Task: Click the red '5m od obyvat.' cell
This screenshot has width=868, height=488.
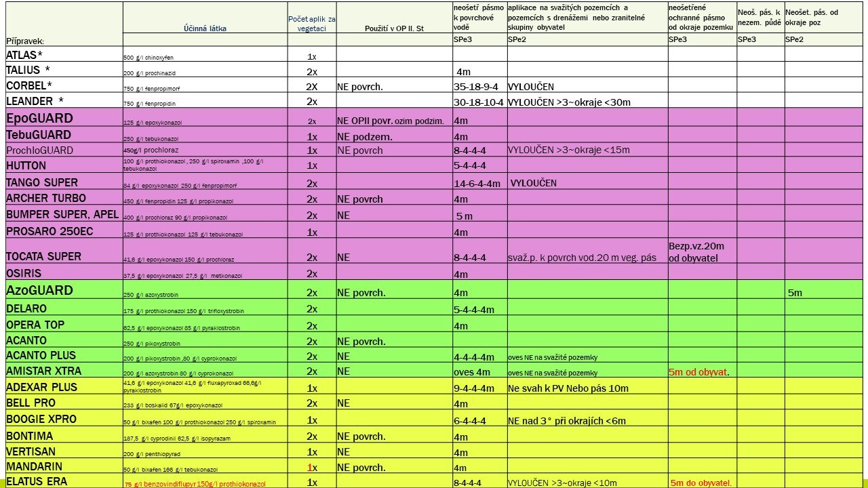Action: pos(699,371)
